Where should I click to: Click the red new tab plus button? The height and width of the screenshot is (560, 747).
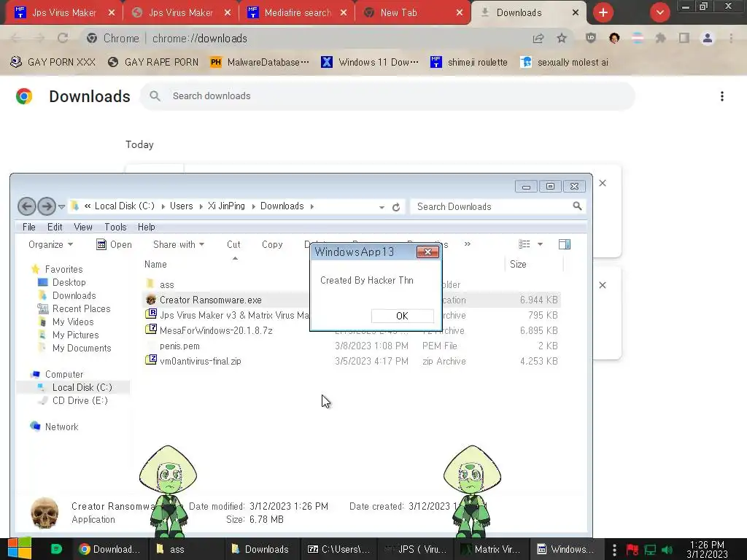(x=603, y=12)
